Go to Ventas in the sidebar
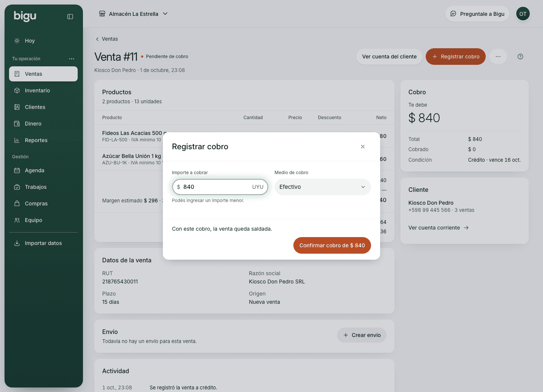 [43, 74]
